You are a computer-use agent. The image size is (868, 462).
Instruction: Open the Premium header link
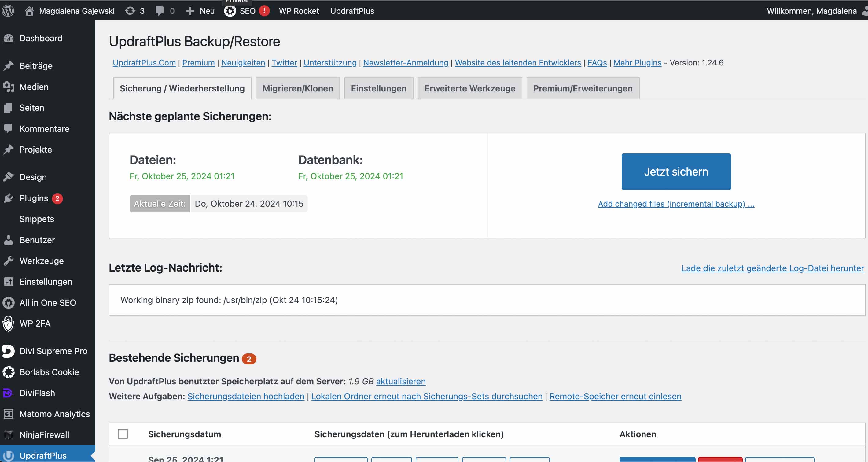tap(198, 63)
